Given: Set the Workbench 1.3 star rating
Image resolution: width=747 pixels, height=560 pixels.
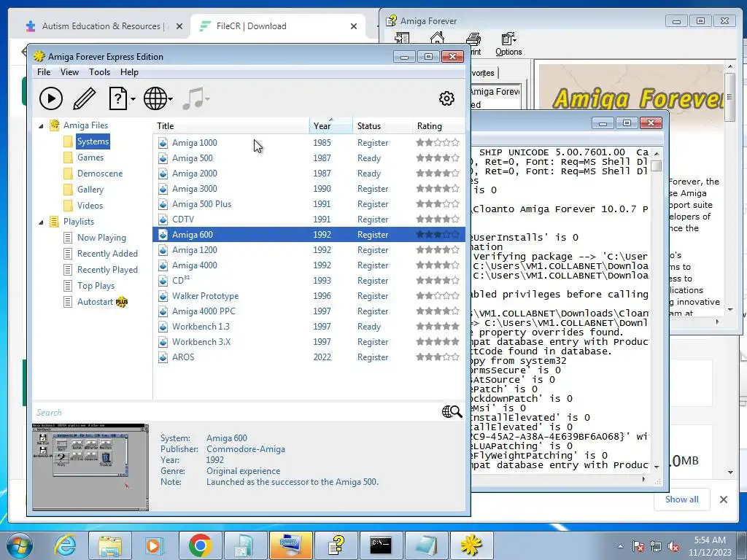Looking at the screenshot, I should (x=438, y=326).
